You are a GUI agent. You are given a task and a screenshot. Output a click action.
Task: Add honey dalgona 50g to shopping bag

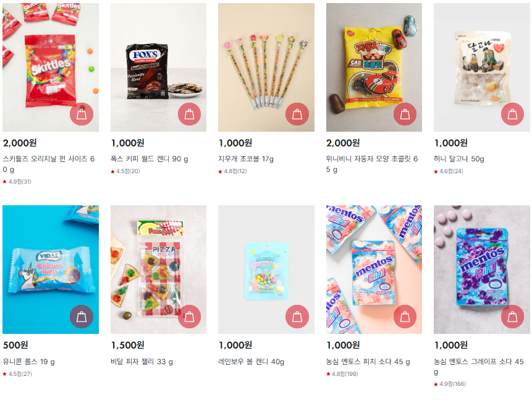click(x=512, y=114)
